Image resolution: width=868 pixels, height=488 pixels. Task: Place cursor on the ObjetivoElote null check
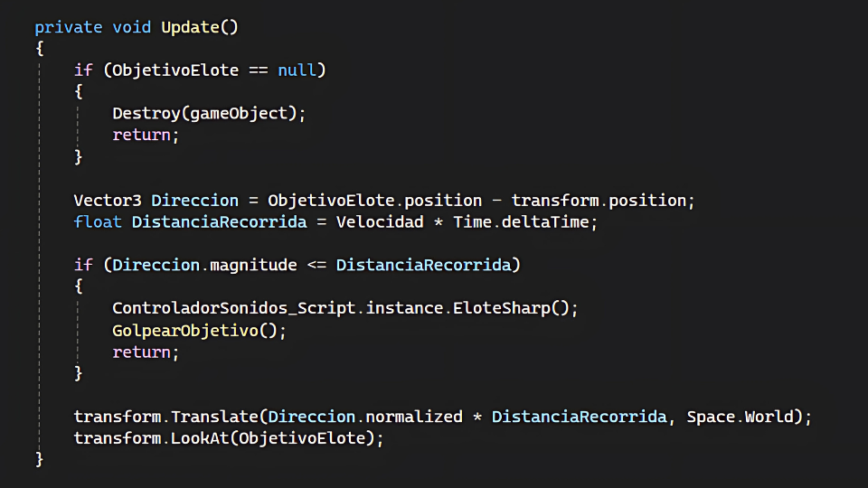200,70
